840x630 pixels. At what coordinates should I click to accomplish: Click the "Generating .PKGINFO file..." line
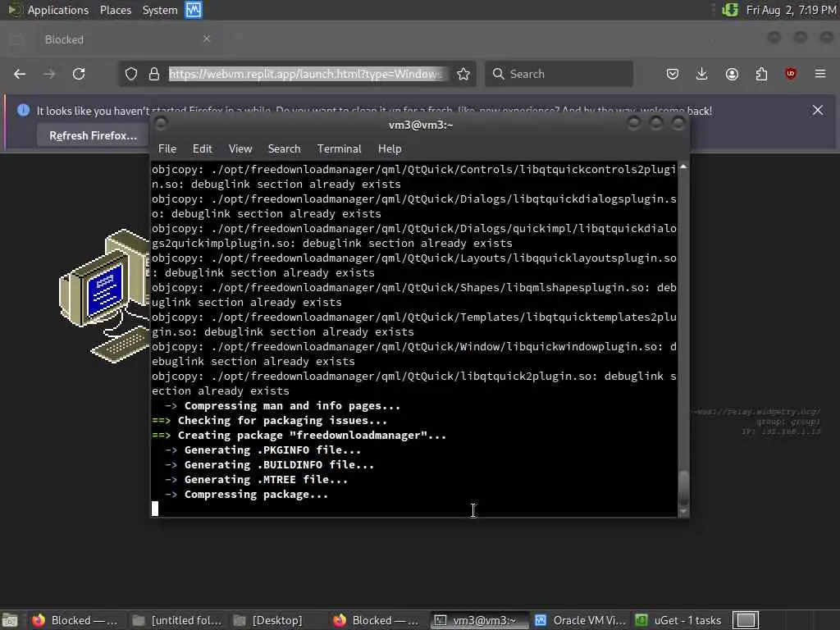[272, 450]
